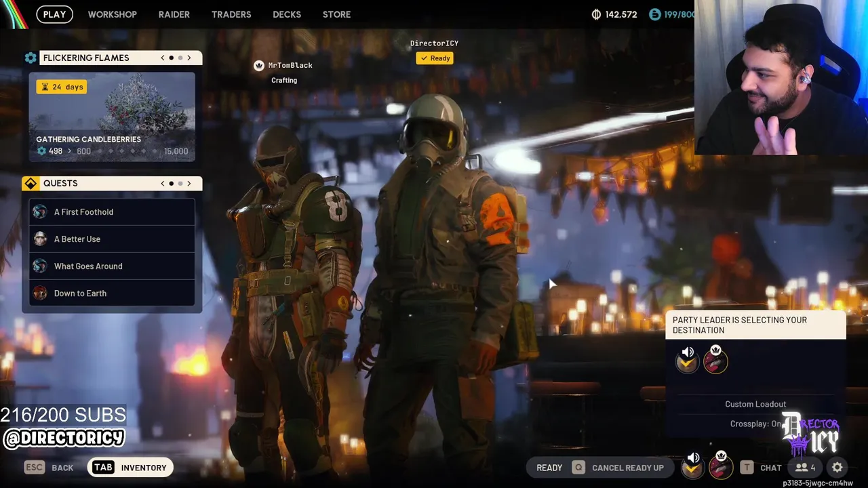Click the candleberries progress track toward 15,000
868x488 pixels.
[128, 151]
